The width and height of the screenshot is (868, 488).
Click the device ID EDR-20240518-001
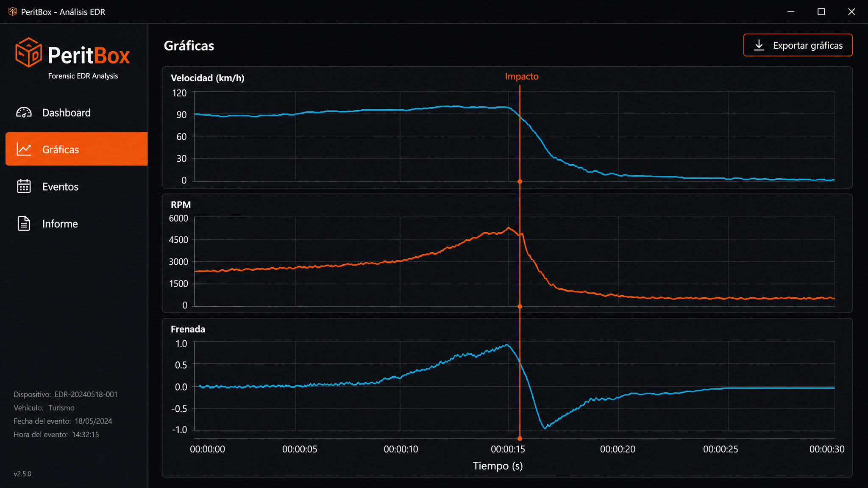click(86, 394)
